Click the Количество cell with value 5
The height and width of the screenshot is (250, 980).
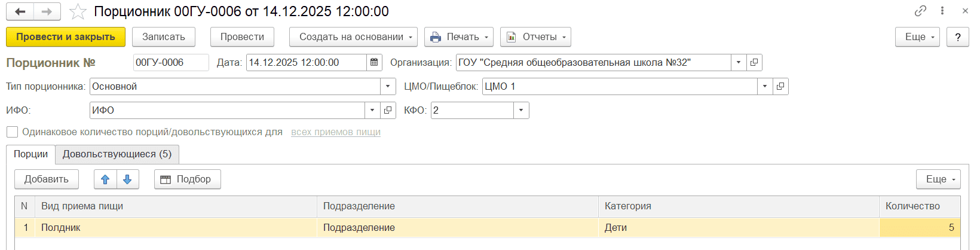[919, 227]
